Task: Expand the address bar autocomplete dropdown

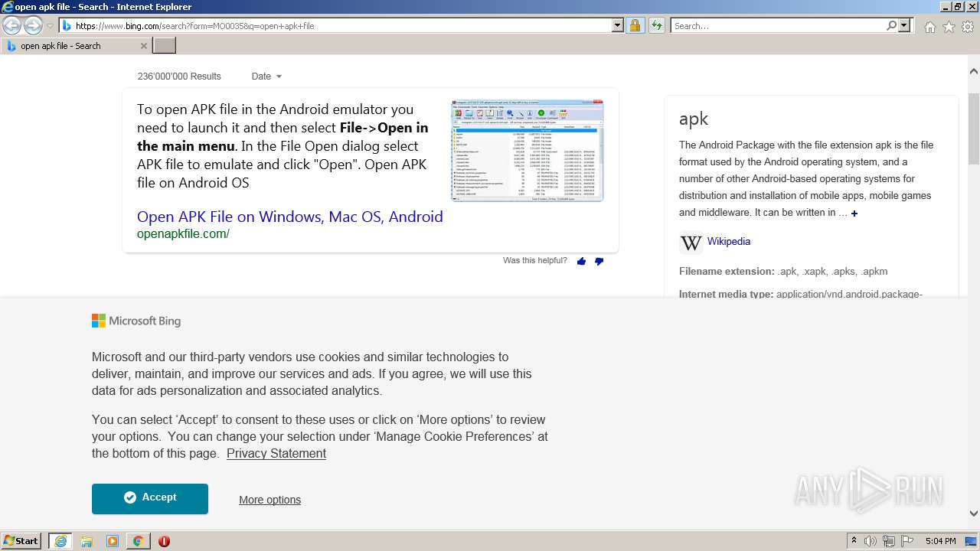Action: 618,25
